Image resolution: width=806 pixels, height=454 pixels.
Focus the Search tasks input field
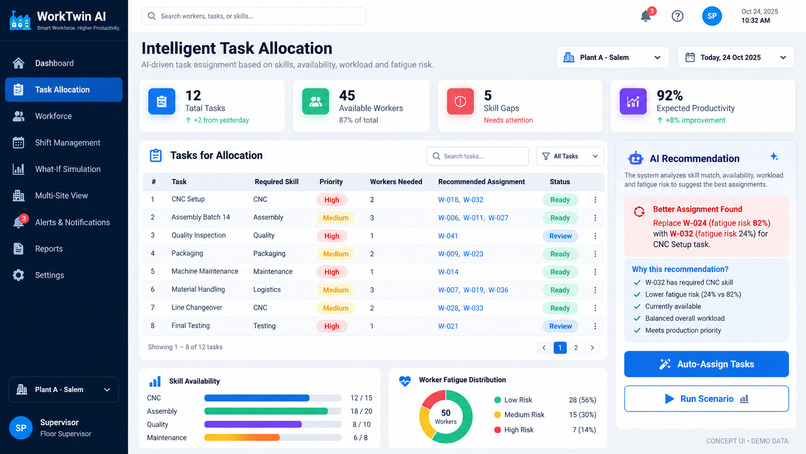(478, 156)
